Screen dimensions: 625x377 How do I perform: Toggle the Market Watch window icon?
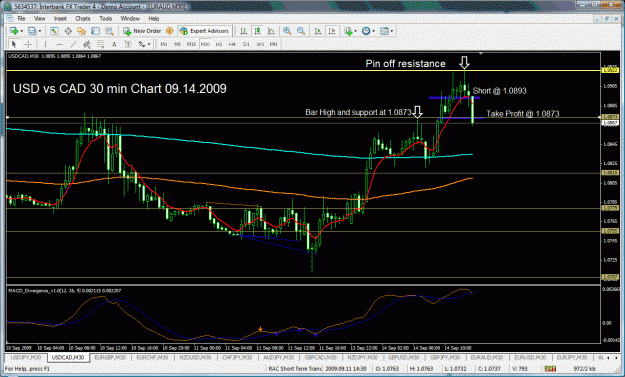coord(54,31)
